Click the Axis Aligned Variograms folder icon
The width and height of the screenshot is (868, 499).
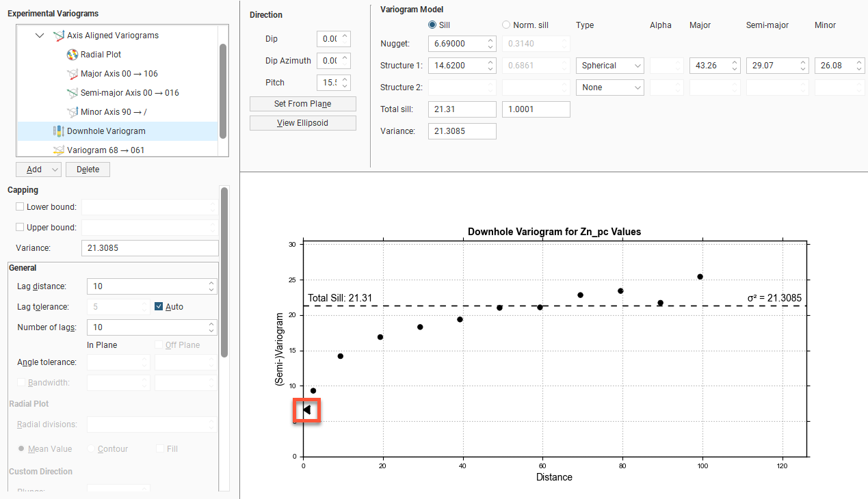pos(59,36)
